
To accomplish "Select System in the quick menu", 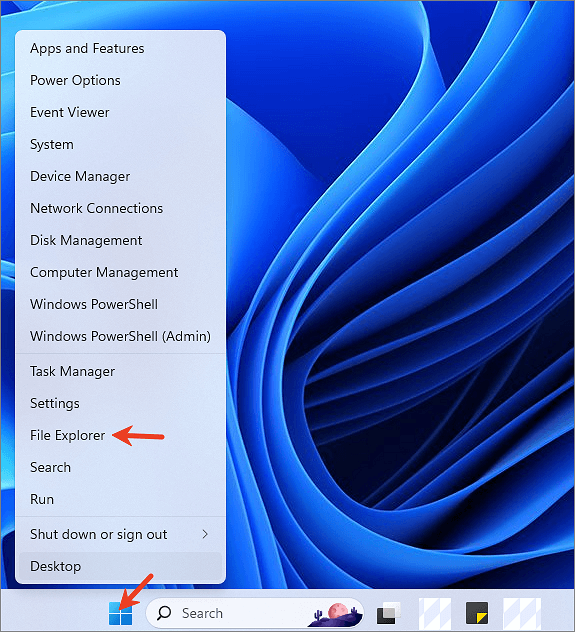I will pyautogui.click(x=120, y=144).
